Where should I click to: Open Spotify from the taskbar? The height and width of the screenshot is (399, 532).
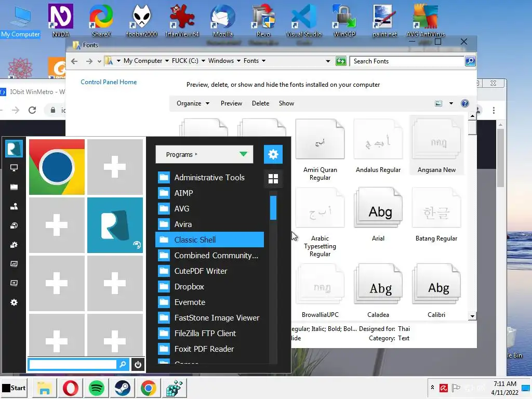click(96, 388)
